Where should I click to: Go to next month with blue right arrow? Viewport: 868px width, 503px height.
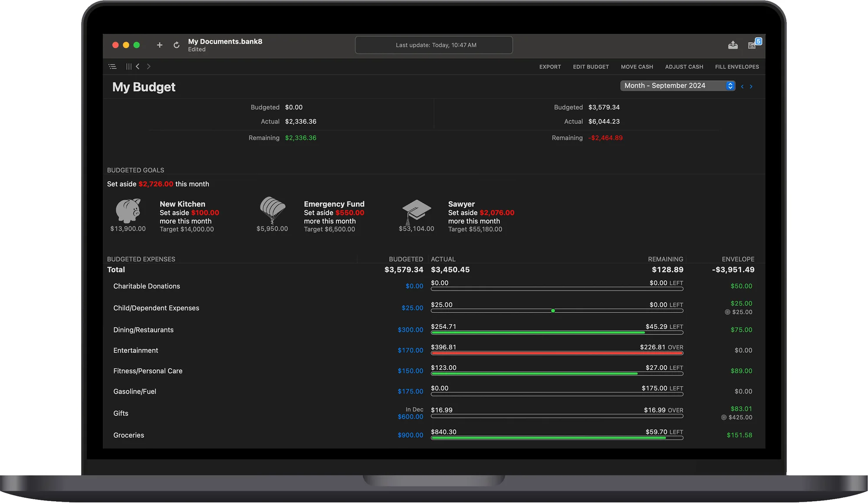(751, 86)
